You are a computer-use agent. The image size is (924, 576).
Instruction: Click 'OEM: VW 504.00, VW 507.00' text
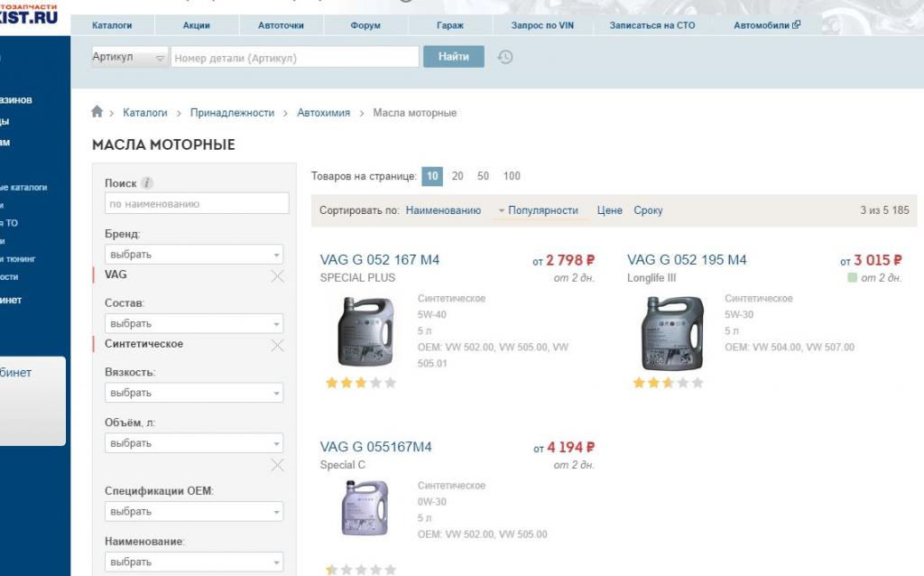[789, 348]
